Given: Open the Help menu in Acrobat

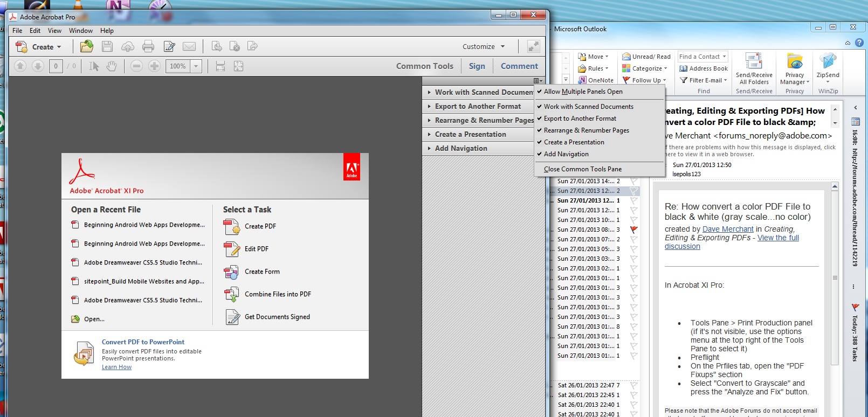Looking at the screenshot, I should (x=107, y=31).
